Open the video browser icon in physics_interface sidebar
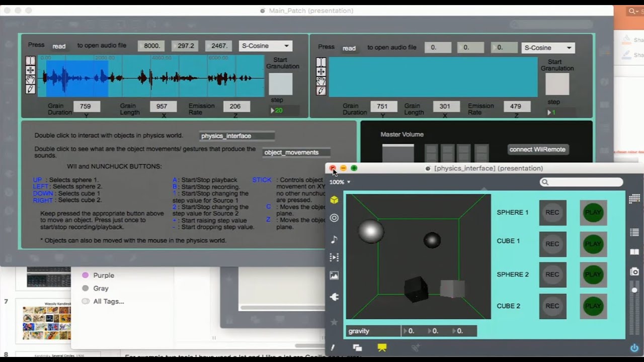The image size is (644, 362). pyautogui.click(x=334, y=257)
